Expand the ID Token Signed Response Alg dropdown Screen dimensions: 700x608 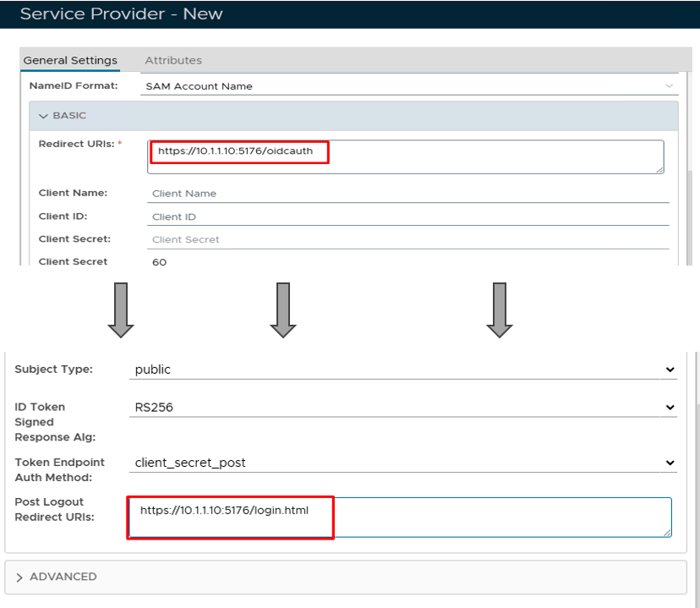point(405,408)
